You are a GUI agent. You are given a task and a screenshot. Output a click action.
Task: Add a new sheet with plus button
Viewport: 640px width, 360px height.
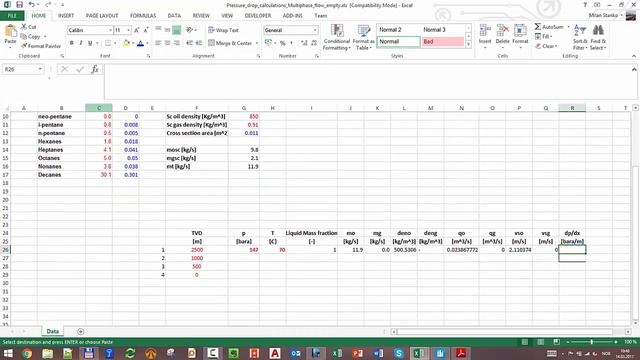tap(81, 331)
